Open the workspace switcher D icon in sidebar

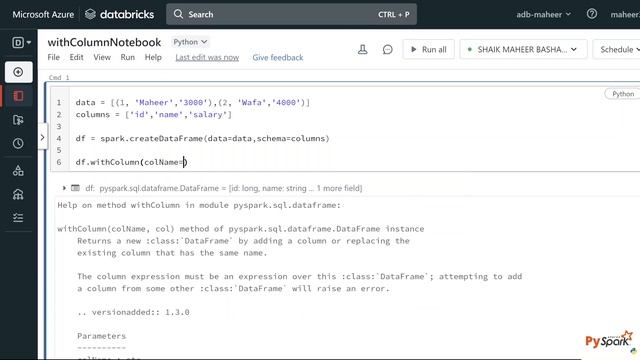click(x=21, y=42)
